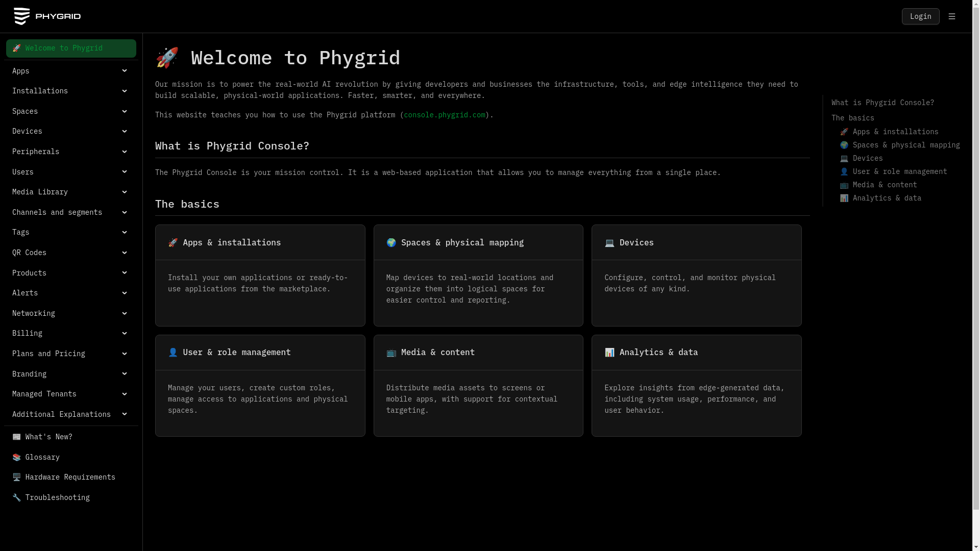Open Products sidebar entry
The image size is (980, 551).
point(71,273)
